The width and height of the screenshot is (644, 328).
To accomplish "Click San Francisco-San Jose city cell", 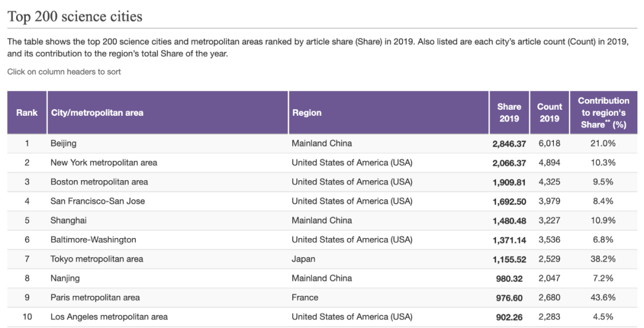I will pyautogui.click(x=98, y=201).
